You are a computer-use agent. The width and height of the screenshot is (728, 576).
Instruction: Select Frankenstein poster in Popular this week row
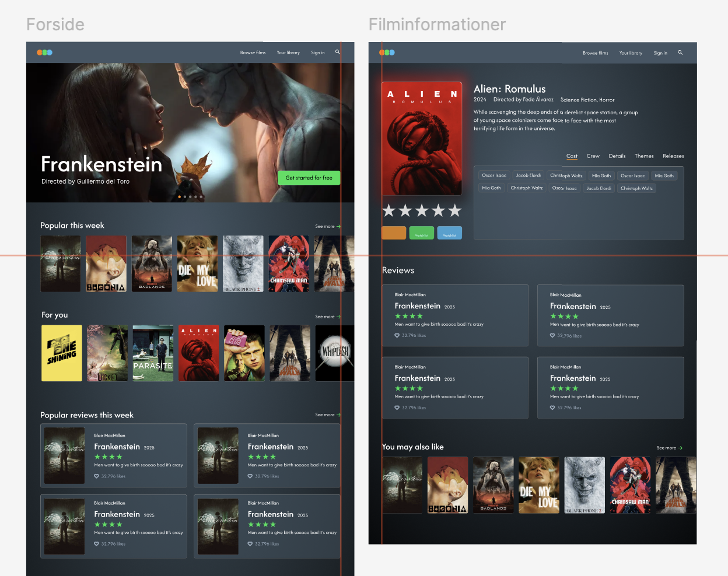(x=61, y=264)
